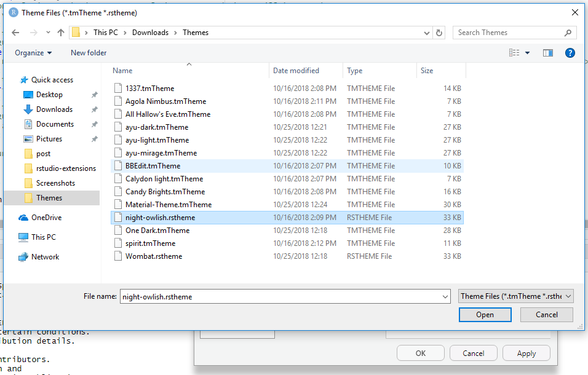The image size is (588, 375).
Task: Click the Forward navigation arrow
Action: (34, 33)
